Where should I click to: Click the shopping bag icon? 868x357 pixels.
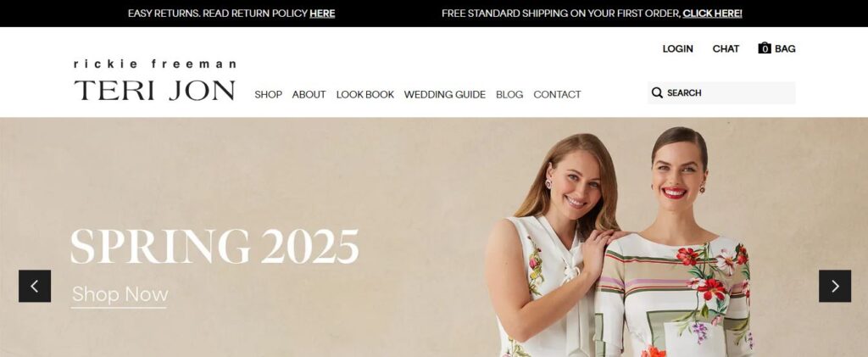[x=765, y=48]
